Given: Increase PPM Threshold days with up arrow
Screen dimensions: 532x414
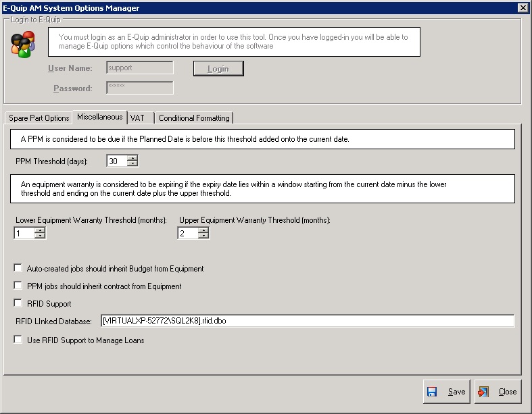Looking at the screenshot, I should pyautogui.click(x=132, y=158).
